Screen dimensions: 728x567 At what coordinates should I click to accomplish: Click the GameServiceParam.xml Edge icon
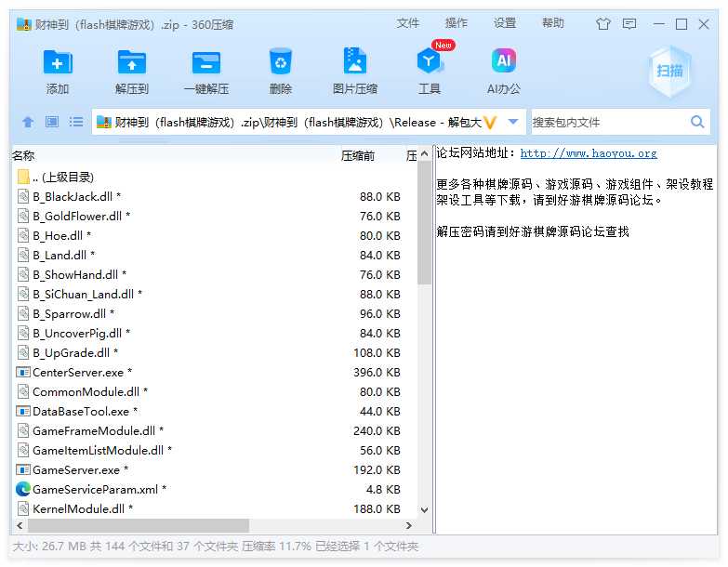coord(23,489)
